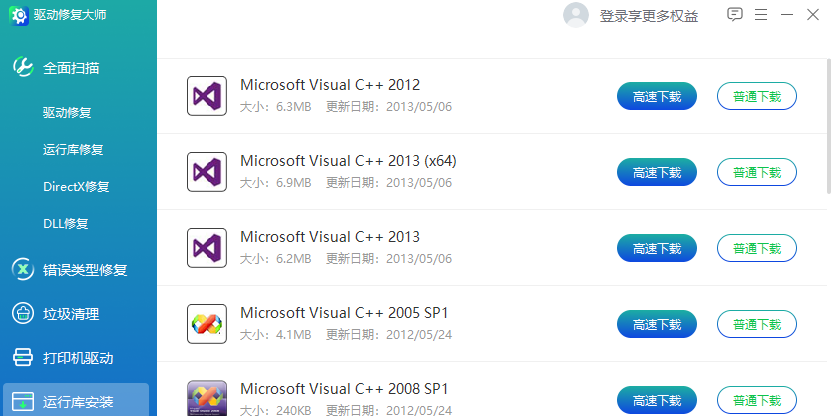Click size text 大小：6.9MB
Viewport: 832px width, 416px height.
coord(275,183)
